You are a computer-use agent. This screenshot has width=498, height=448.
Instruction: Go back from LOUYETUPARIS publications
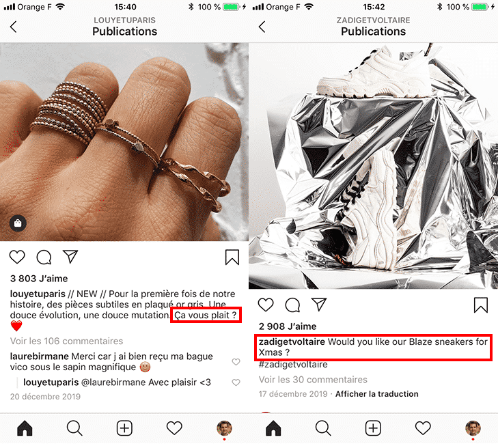(14, 27)
